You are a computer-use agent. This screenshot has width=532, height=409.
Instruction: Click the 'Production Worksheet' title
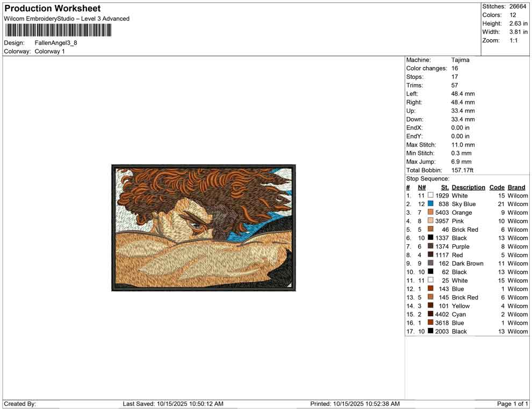[x=53, y=9]
